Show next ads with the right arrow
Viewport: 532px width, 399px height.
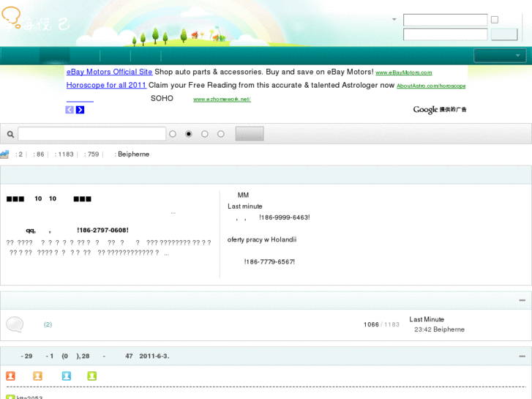click(80, 110)
